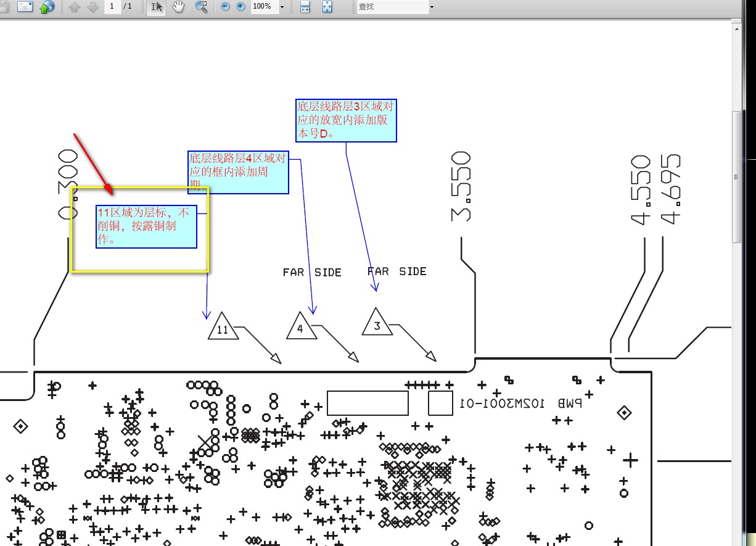756x546 pixels.
Task: Select the 底层线路层3区域 annotation note
Action: pyautogui.click(x=346, y=120)
